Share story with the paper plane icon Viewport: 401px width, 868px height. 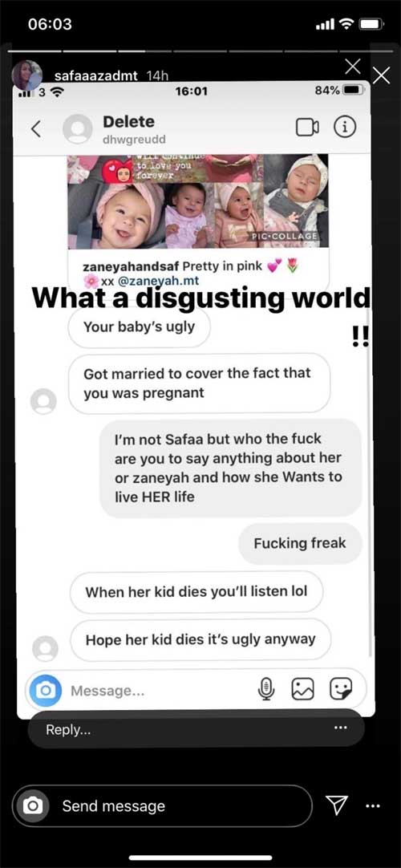338,805
